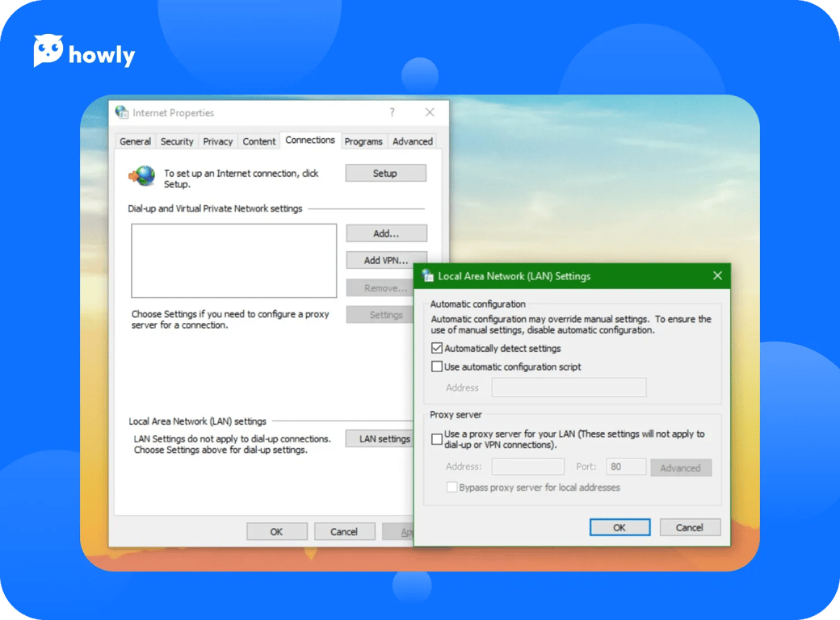
Task: Click the dial-up connections list box
Action: (233, 261)
